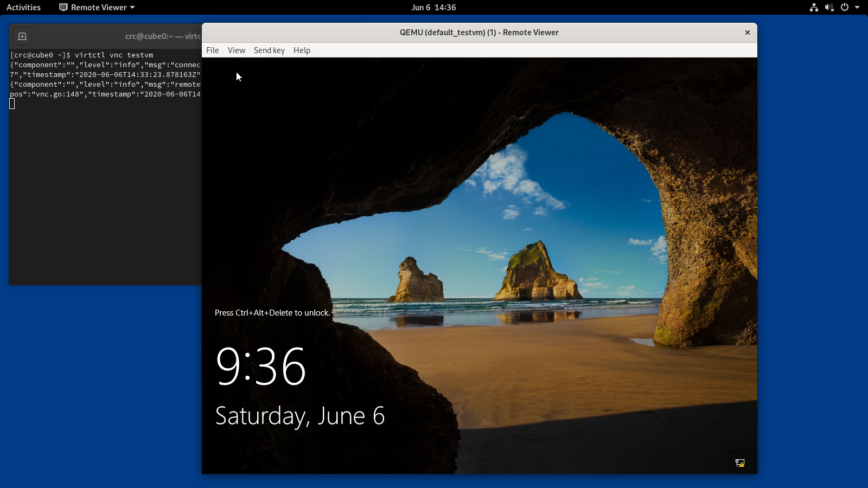Select the Jun 6 clock in top bar
Screen dimensions: 868x488
(433, 7)
